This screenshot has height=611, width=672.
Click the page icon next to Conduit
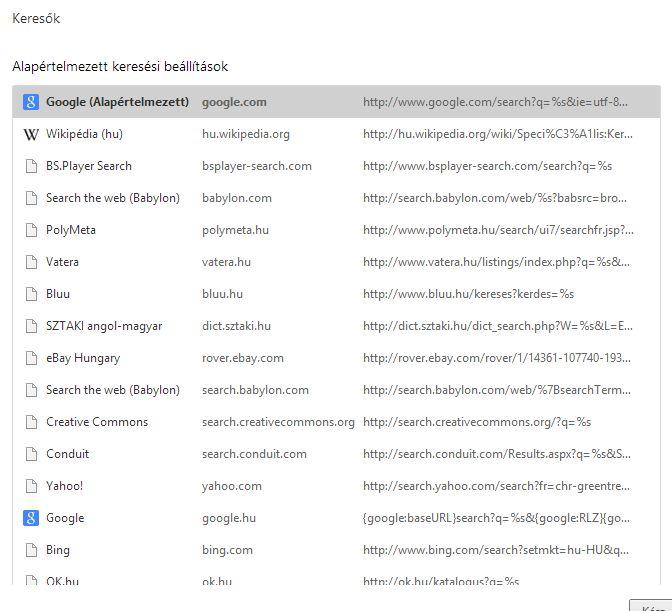[31, 454]
